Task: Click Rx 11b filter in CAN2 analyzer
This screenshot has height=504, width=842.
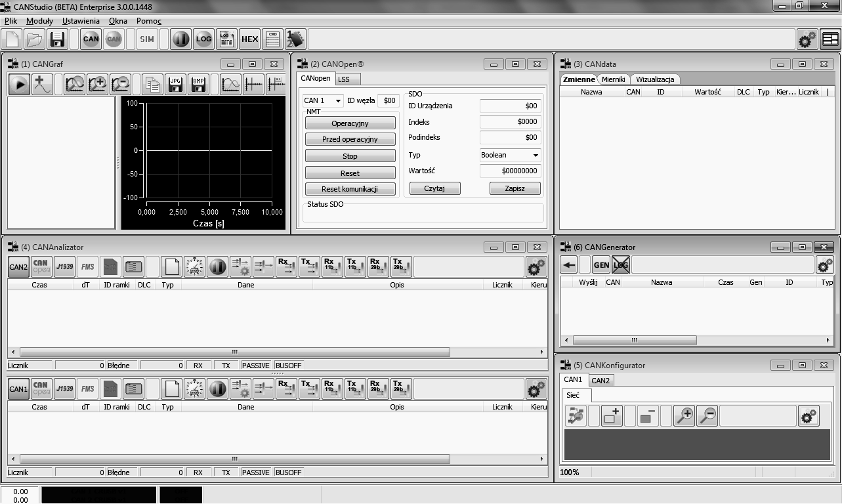Action: tap(332, 266)
